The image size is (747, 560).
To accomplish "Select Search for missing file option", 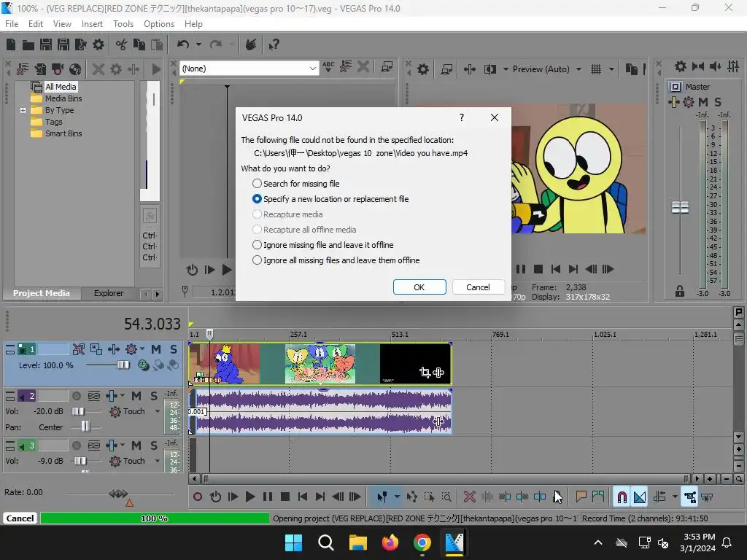I will (296, 184).
